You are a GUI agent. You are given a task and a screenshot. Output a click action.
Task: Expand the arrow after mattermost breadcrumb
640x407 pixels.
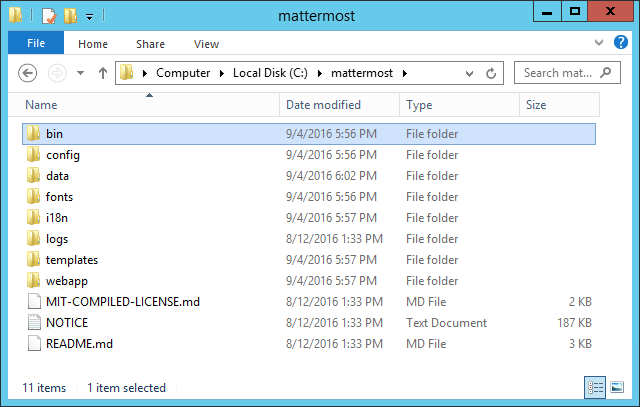pos(404,73)
